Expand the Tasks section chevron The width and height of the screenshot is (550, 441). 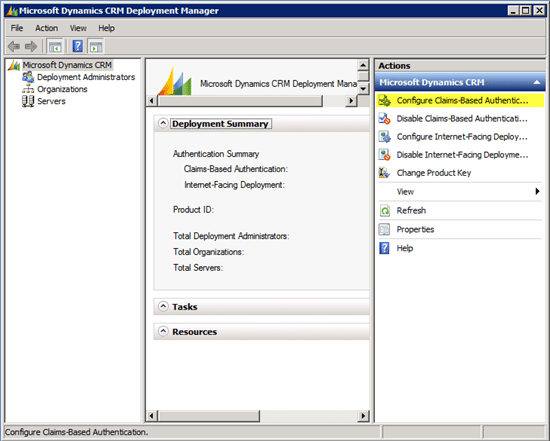[x=163, y=307]
